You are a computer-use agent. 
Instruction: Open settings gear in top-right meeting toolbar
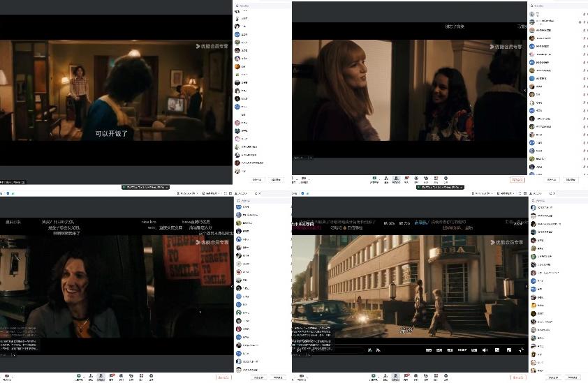pyautogui.click(x=446, y=180)
